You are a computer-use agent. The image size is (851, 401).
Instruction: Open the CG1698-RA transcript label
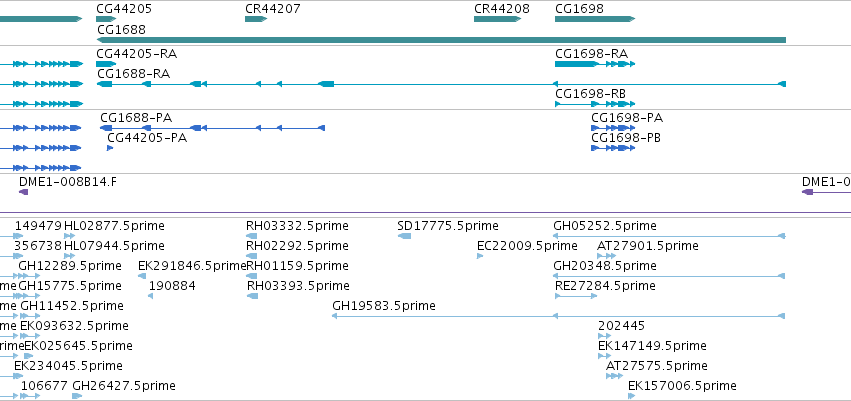pos(592,54)
